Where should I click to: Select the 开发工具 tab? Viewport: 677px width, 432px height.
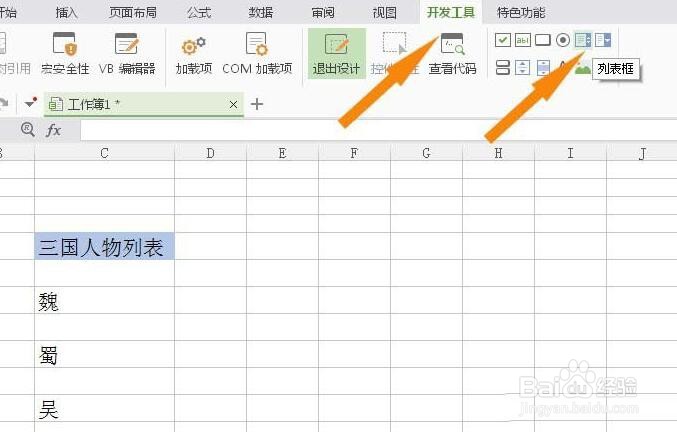tap(451, 12)
